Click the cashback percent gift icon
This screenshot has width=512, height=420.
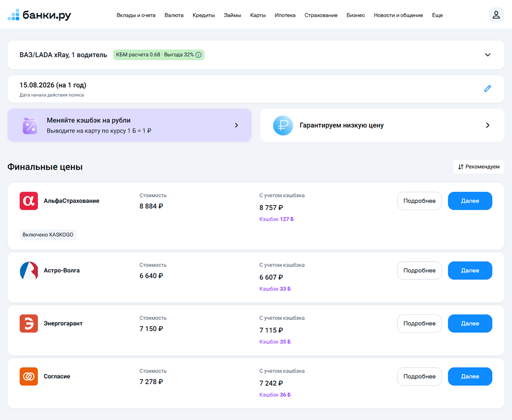[x=30, y=126]
